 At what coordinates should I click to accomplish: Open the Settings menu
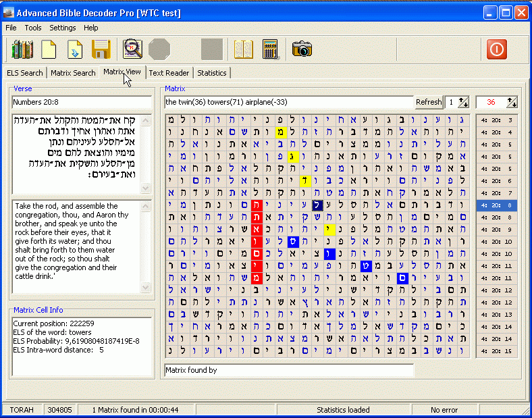pyautogui.click(x=63, y=28)
